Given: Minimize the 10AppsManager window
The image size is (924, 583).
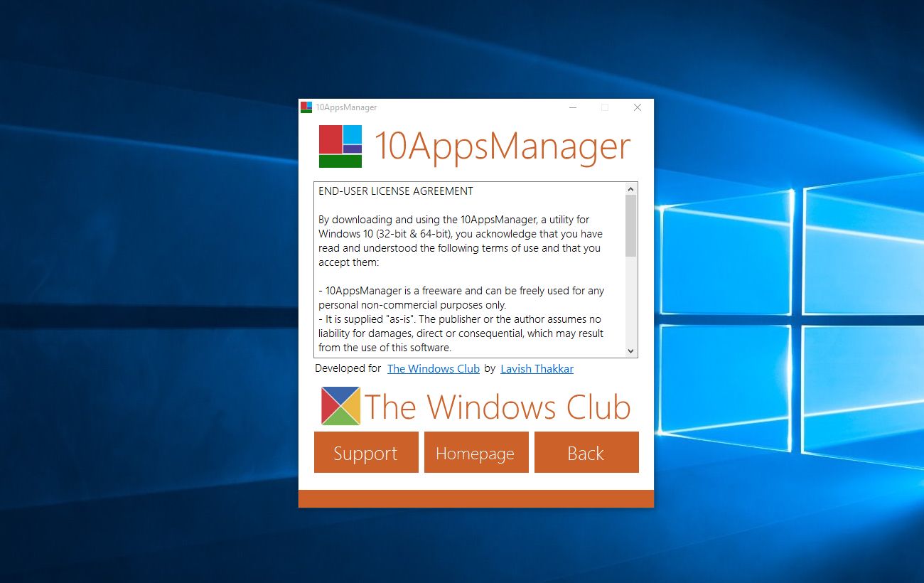Looking at the screenshot, I should pyautogui.click(x=573, y=107).
